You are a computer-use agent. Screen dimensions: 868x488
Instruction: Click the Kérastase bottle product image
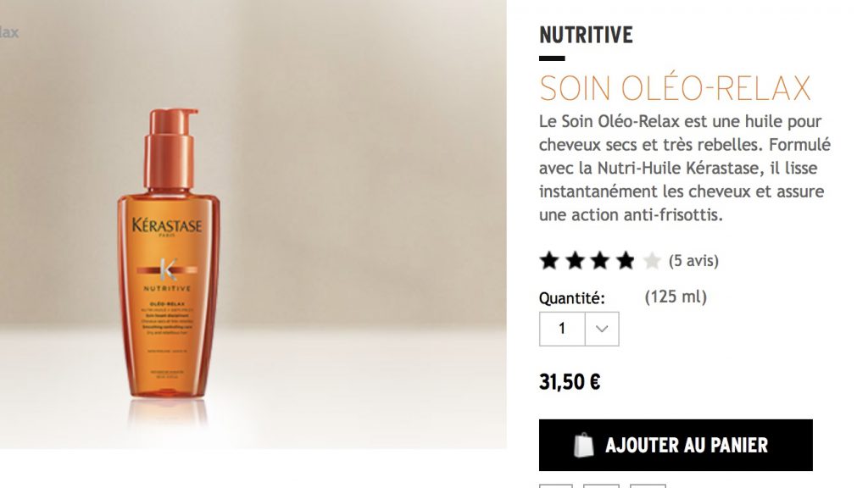point(168,252)
